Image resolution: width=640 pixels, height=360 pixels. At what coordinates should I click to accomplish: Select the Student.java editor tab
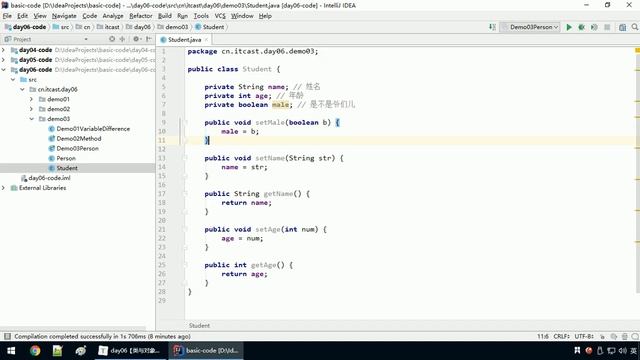click(184, 40)
